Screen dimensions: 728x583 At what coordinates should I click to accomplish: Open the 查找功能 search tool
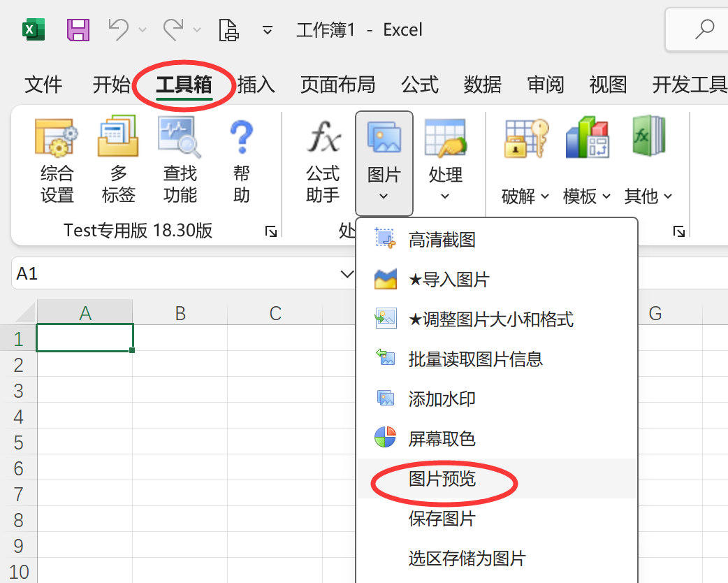tap(180, 161)
